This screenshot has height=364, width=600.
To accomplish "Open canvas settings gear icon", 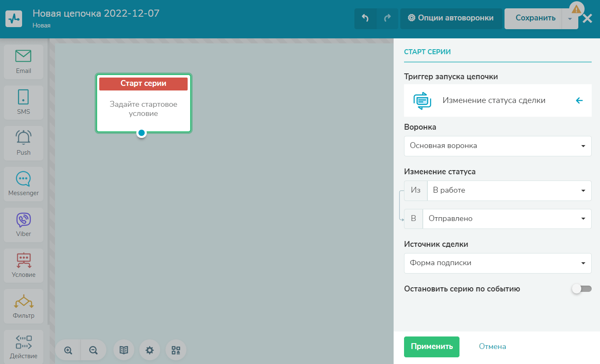I will tap(150, 350).
